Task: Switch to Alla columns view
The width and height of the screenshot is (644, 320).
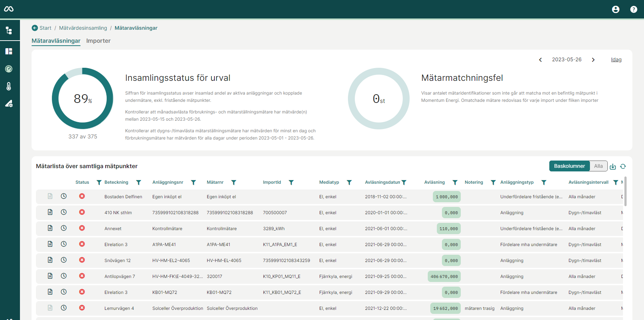Action: point(598,166)
